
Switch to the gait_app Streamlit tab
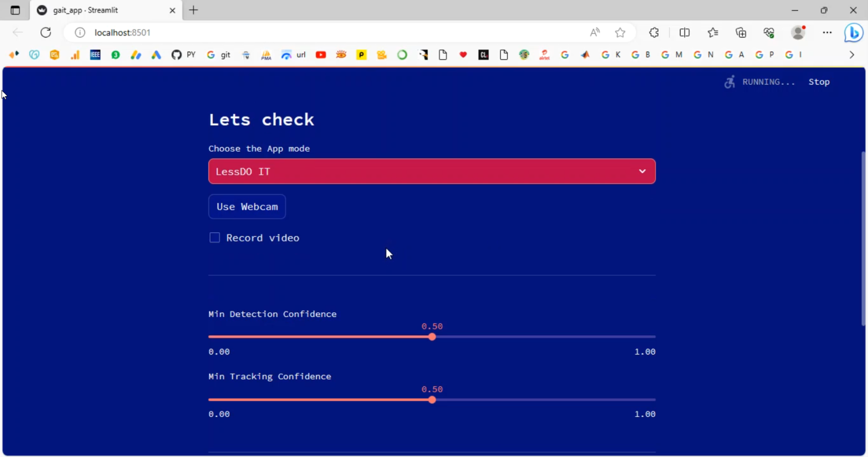click(x=105, y=10)
